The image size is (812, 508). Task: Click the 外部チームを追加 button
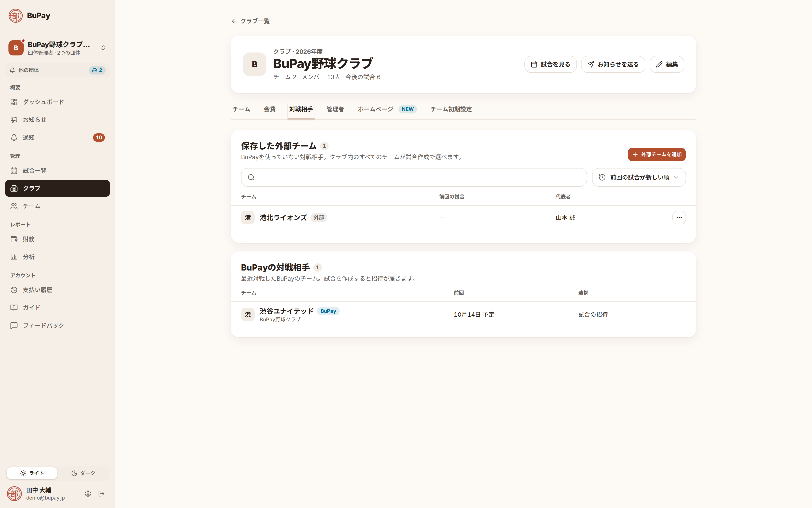pos(656,155)
